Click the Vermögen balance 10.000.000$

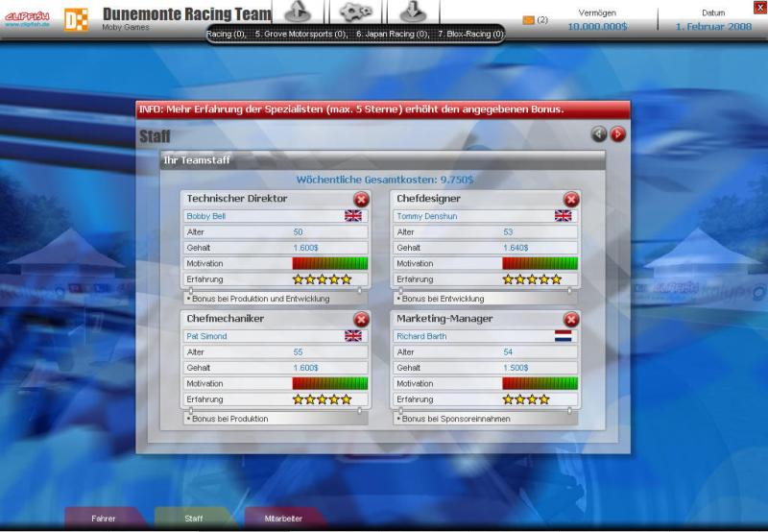(x=597, y=27)
